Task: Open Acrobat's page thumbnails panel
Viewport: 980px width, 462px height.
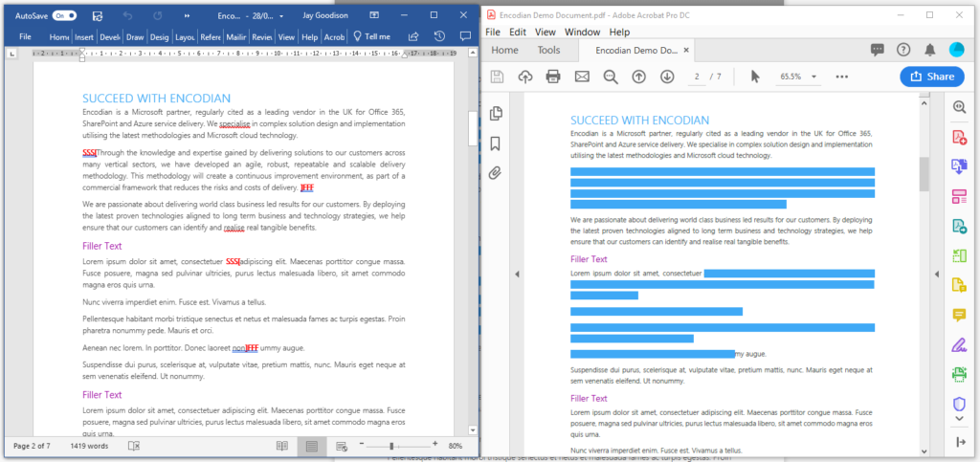Action: (x=496, y=114)
